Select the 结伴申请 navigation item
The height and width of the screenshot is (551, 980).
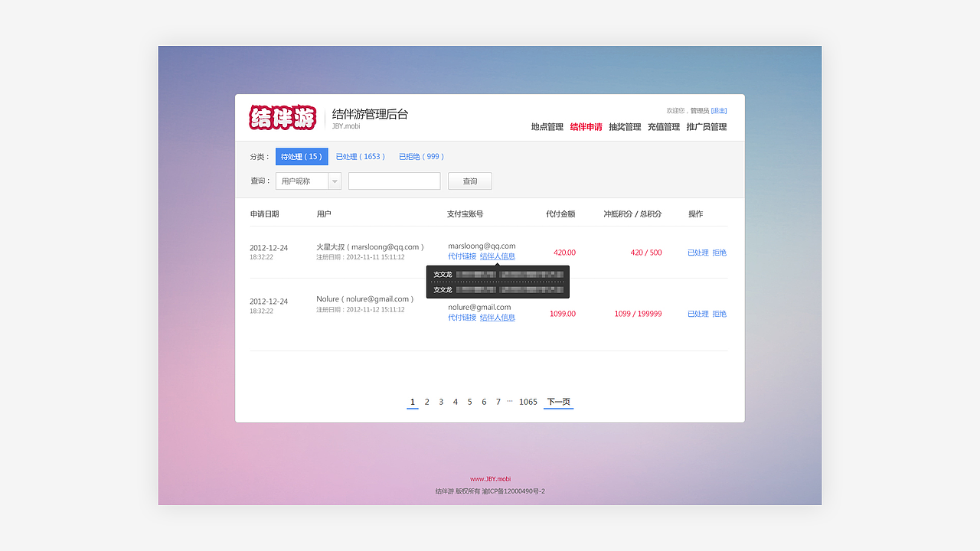[x=586, y=126]
